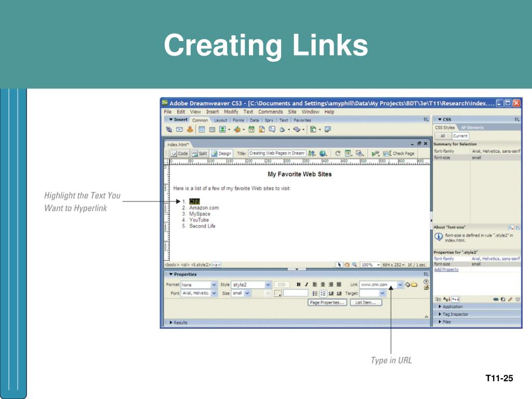
Task: Switch to Layout tab in Insert bar
Action: (220, 120)
